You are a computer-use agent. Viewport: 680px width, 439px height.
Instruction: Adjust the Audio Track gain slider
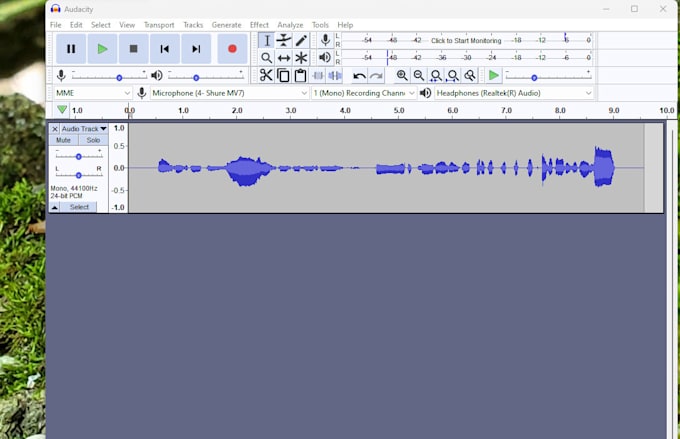click(78, 156)
